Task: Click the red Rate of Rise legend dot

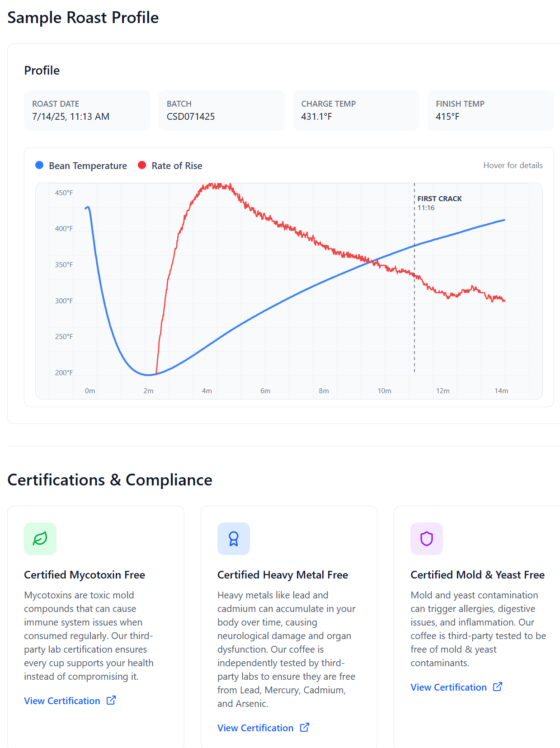Action: pyautogui.click(x=142, y=165)
